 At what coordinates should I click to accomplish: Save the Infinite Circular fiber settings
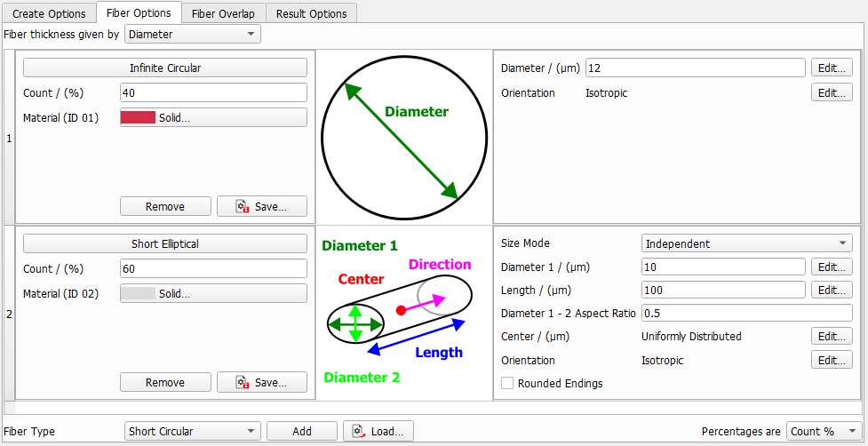coord(262,206)
